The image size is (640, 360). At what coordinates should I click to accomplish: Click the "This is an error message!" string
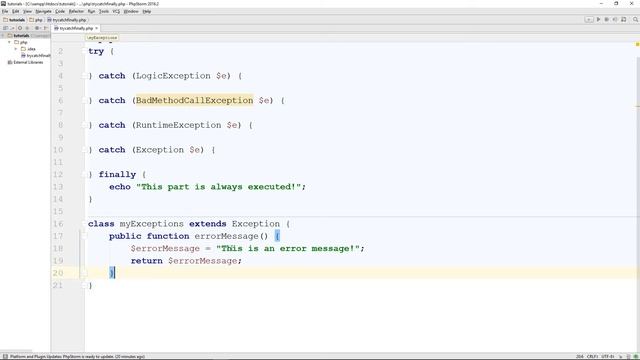tap(288, 249)
